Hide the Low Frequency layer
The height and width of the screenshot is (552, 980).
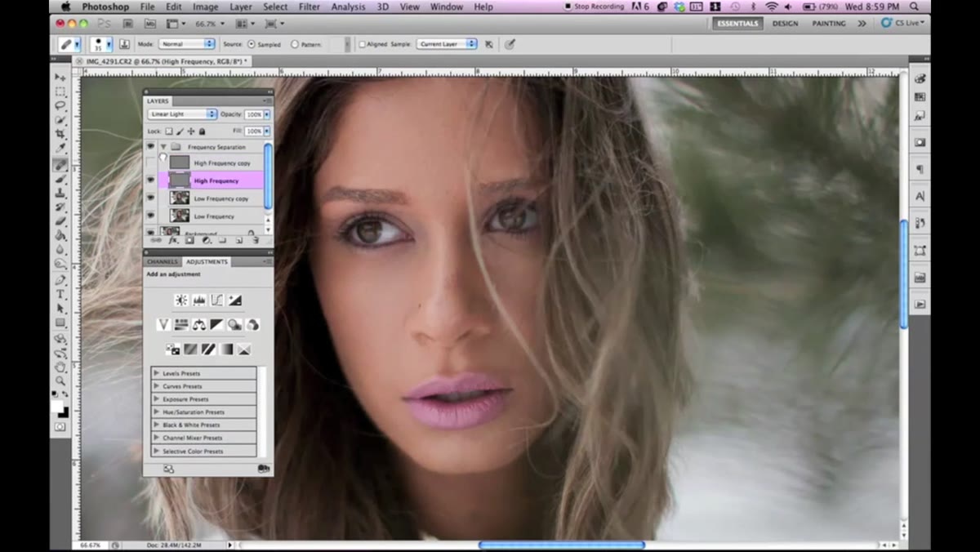point(150,216)
